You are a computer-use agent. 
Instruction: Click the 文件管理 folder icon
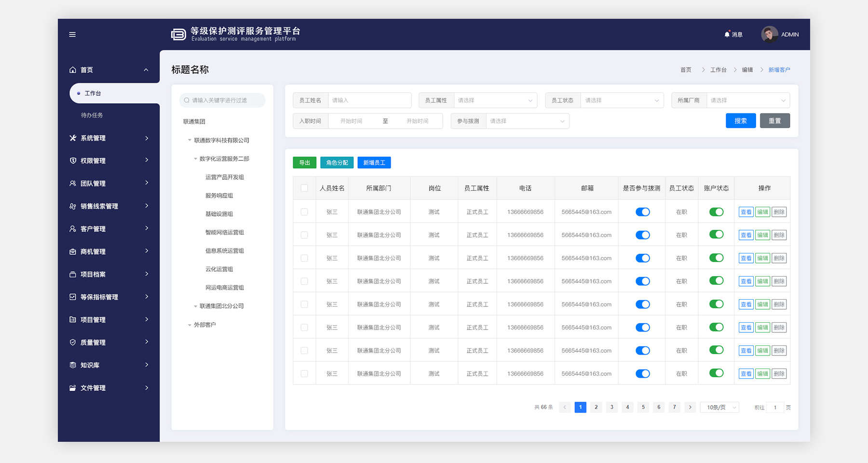(73, 388)
